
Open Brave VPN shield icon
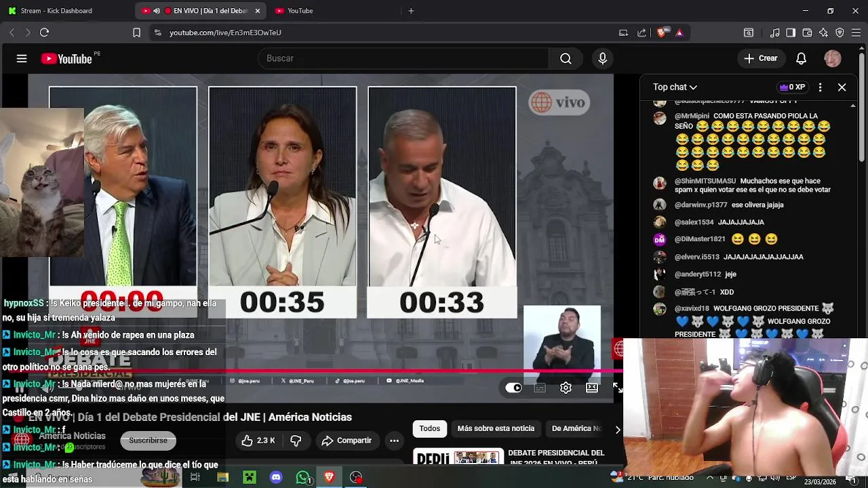point(840,33)
